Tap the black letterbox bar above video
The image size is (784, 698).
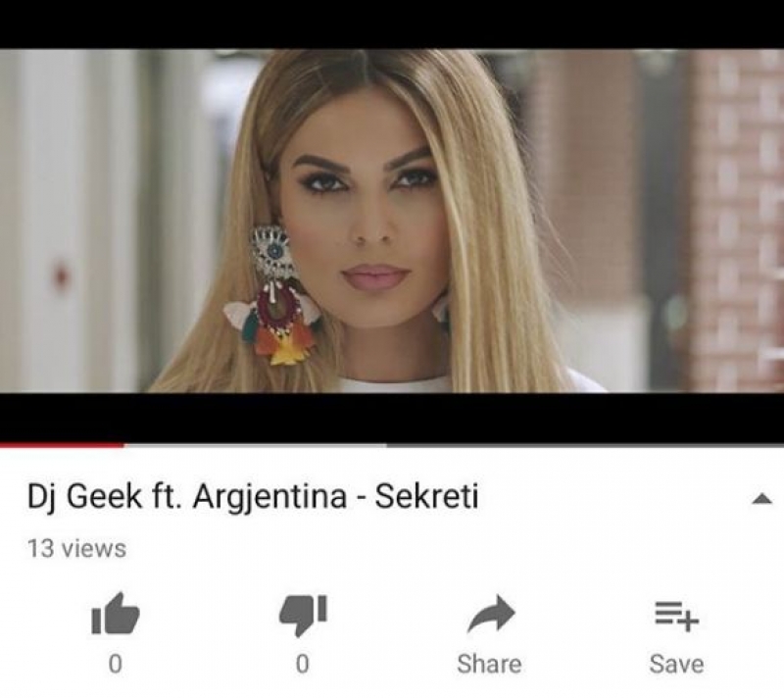(392, 24)
